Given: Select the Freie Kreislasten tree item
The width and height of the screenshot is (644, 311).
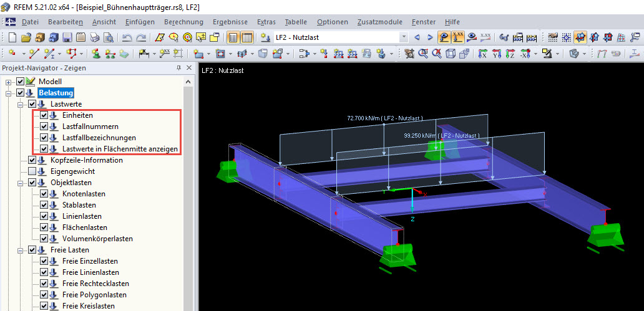Looking at the screenshot, I should [x=89, y=305].
